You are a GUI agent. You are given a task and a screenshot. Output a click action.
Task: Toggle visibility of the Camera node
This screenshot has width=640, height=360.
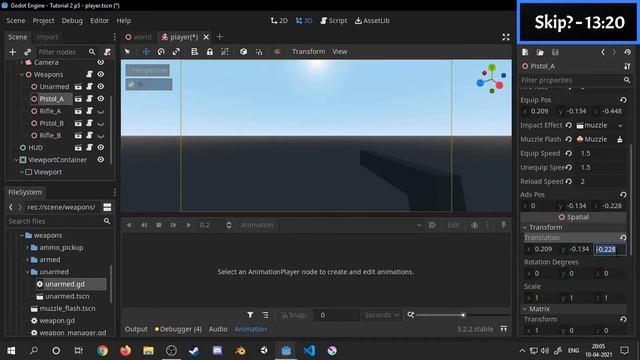pyautogui.click(x=100, y=62)
